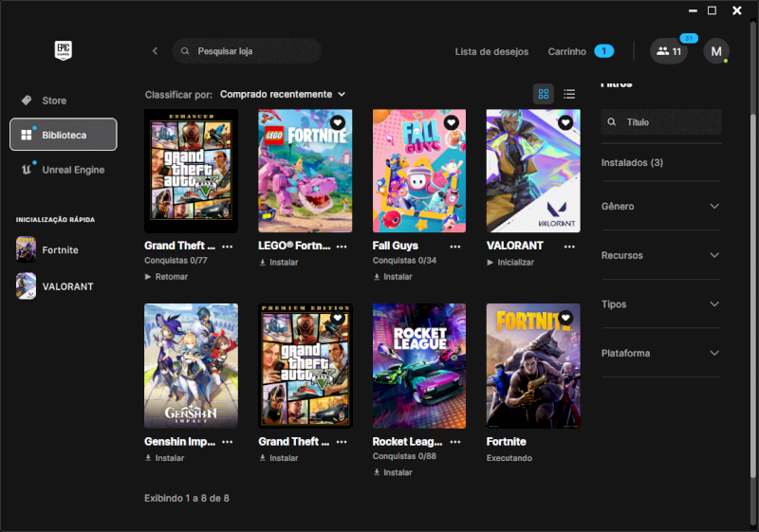Screen dimensions: 759x532
Task: Toggle favorite heart on LEGO Fortnite
Action: coord(338,122)
